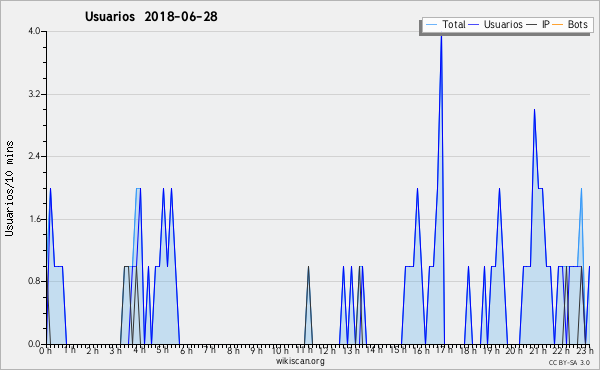Click the light blue Total legend line
This screenshot has width=600, height=370.
tap(432, 25)
